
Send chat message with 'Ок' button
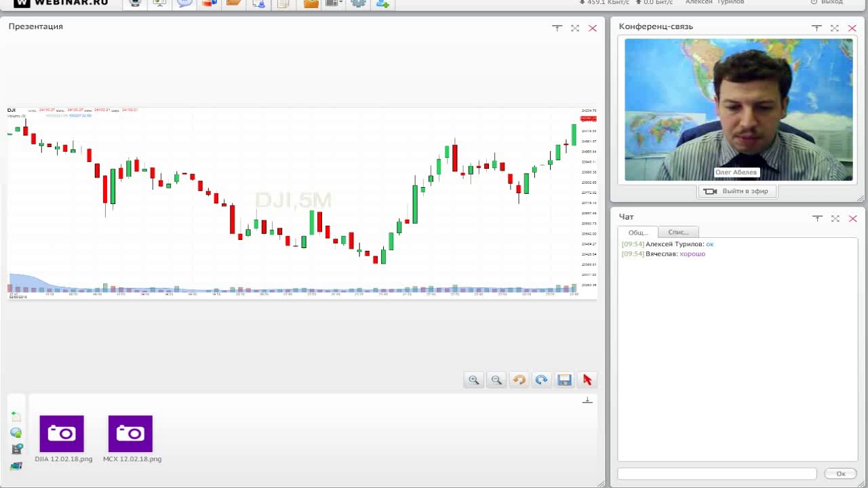click(x=840, y=474)
